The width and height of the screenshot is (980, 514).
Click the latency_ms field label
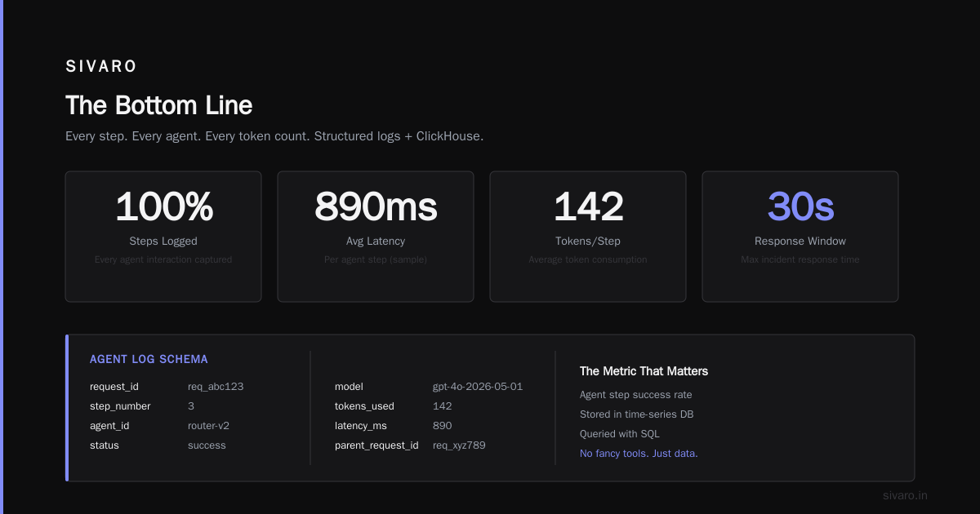point(361,426)
